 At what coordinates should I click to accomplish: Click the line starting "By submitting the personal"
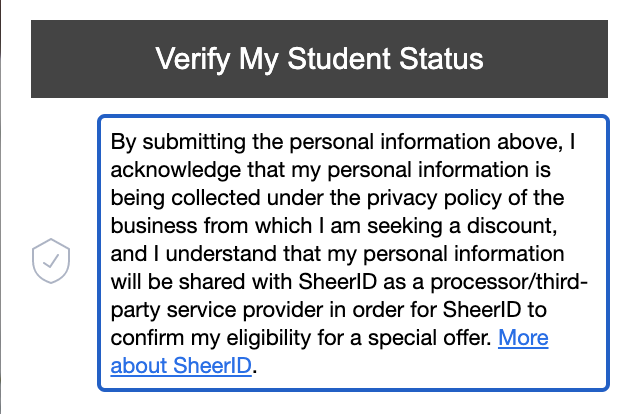[x=343, y=142]
